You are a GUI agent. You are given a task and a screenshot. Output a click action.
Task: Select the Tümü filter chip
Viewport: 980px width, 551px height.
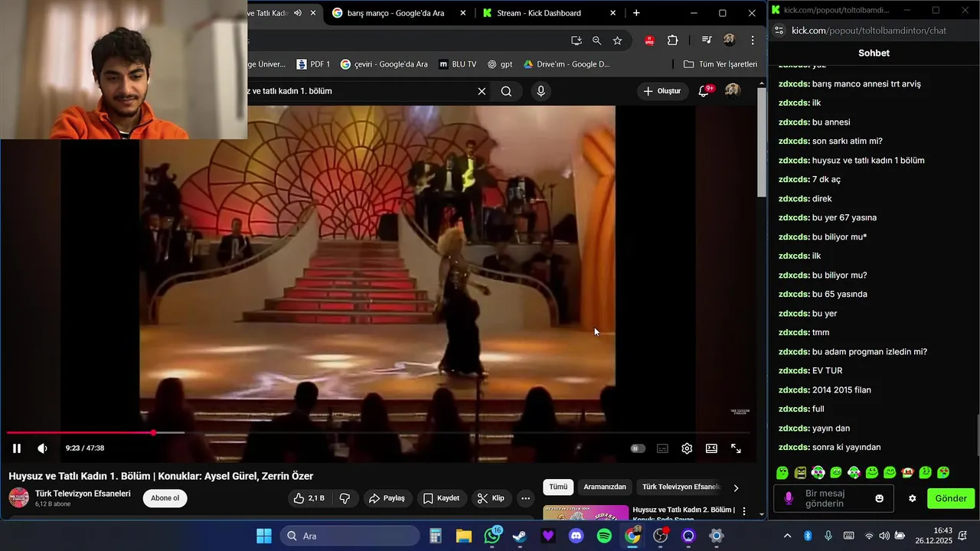tap(558, 487)
